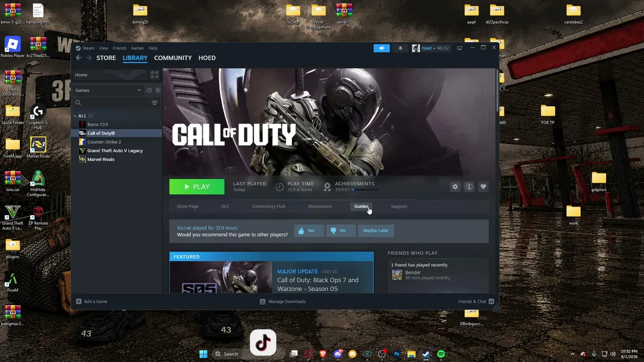
Task: Go back with the Steam back arrow
Action: (78, 58)
